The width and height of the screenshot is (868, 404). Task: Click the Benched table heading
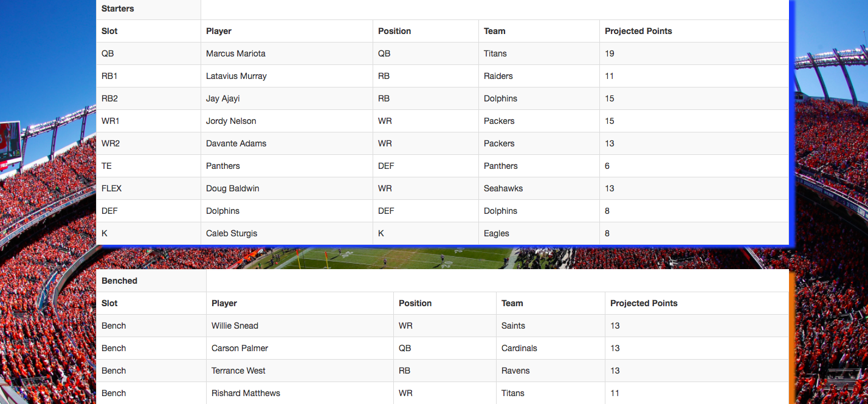point(120,281)
